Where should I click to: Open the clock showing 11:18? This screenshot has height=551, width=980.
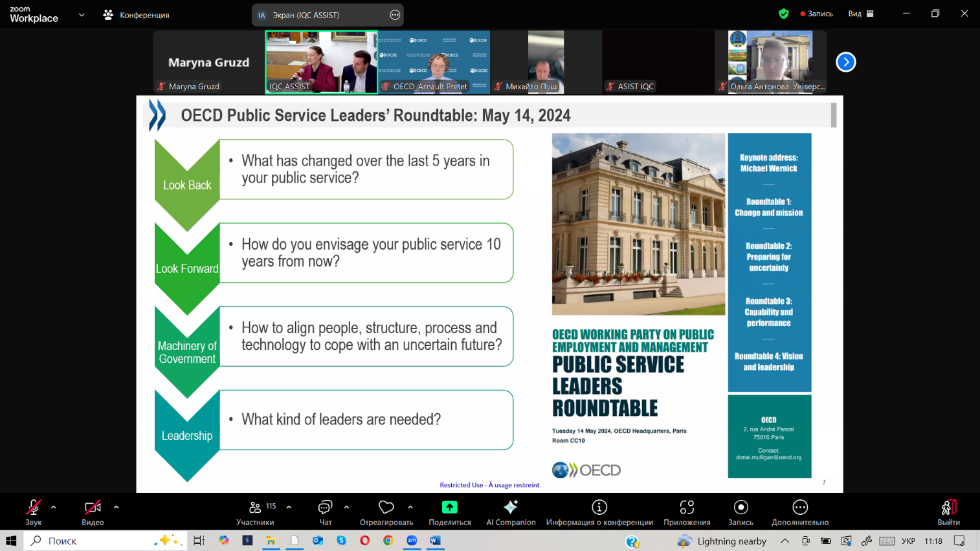click(x=933, y=541)
